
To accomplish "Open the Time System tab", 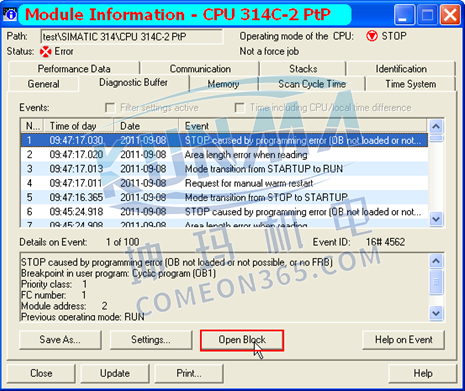I will coord(411,84).
